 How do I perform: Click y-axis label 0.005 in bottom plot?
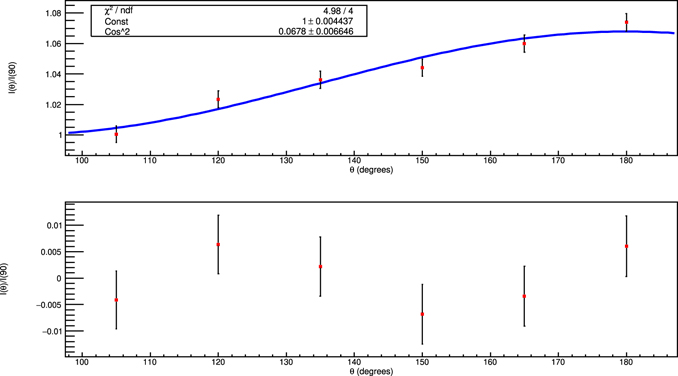coord(51,252)
